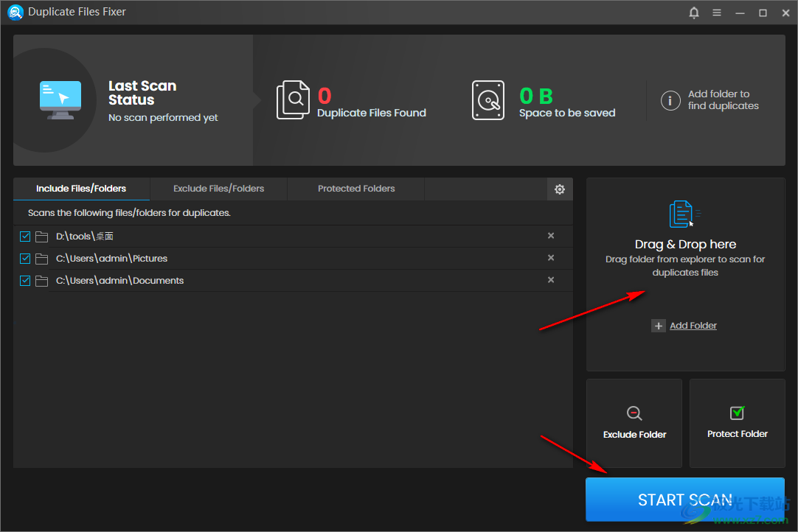Viewport: 798px width, 532px height.
Task: Click the Drag & Drop document icon
Action: point(684,214)
